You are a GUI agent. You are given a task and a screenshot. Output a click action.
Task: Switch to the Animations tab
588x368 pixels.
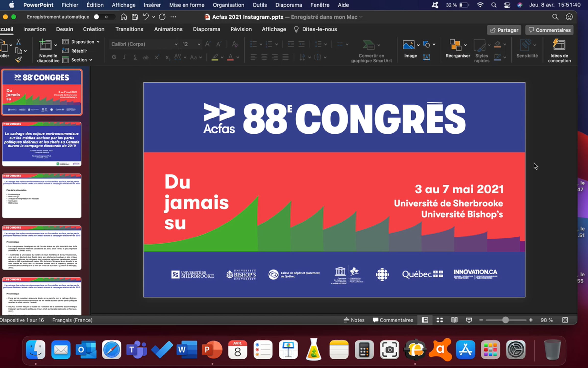tap(168, 29)
